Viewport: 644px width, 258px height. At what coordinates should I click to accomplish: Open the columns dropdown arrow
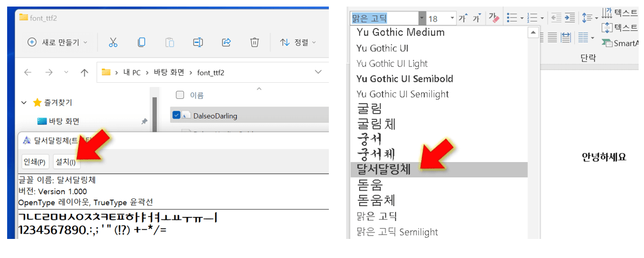pyautogui.click(x=592, y=38)
